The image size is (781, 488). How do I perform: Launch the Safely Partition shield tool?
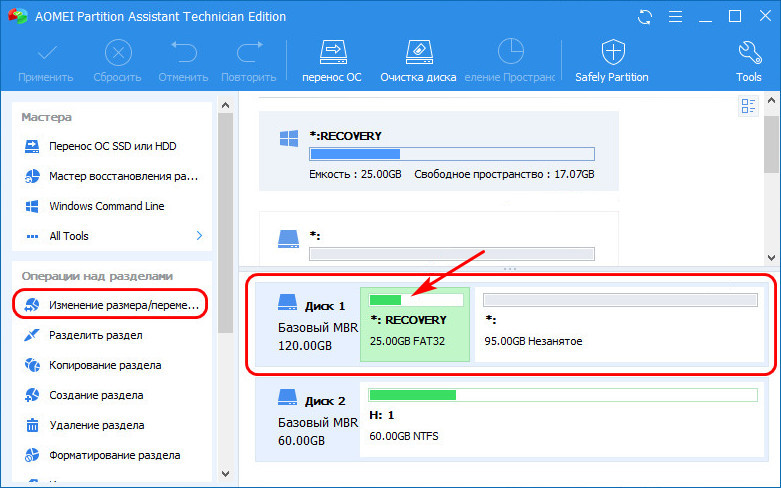pyautogui.click(x=612, y=62)
